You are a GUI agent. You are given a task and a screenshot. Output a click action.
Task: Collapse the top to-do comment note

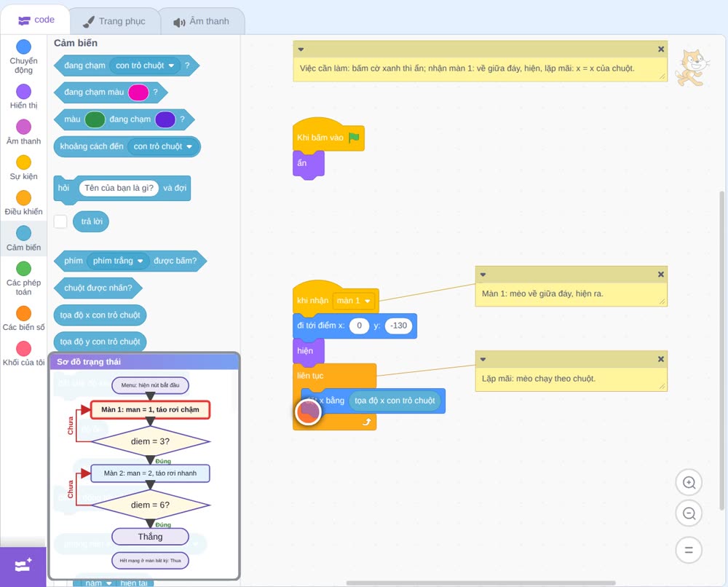(x=301, y=50)
